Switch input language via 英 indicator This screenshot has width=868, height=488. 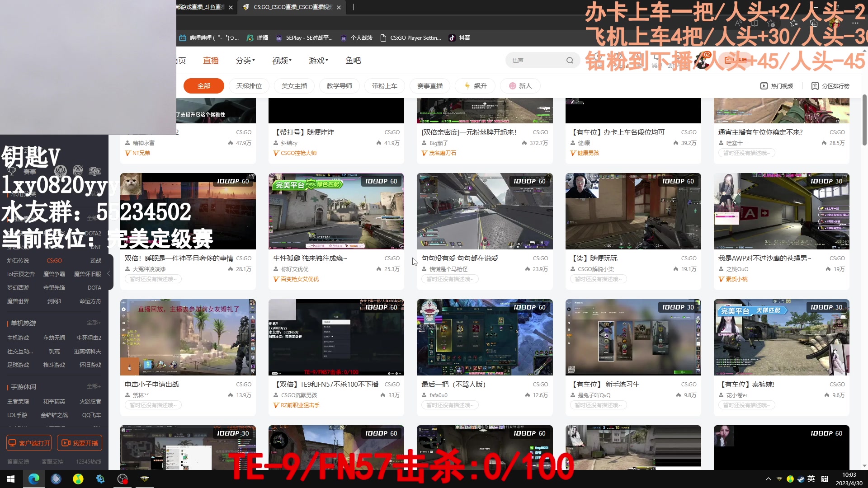811,479
